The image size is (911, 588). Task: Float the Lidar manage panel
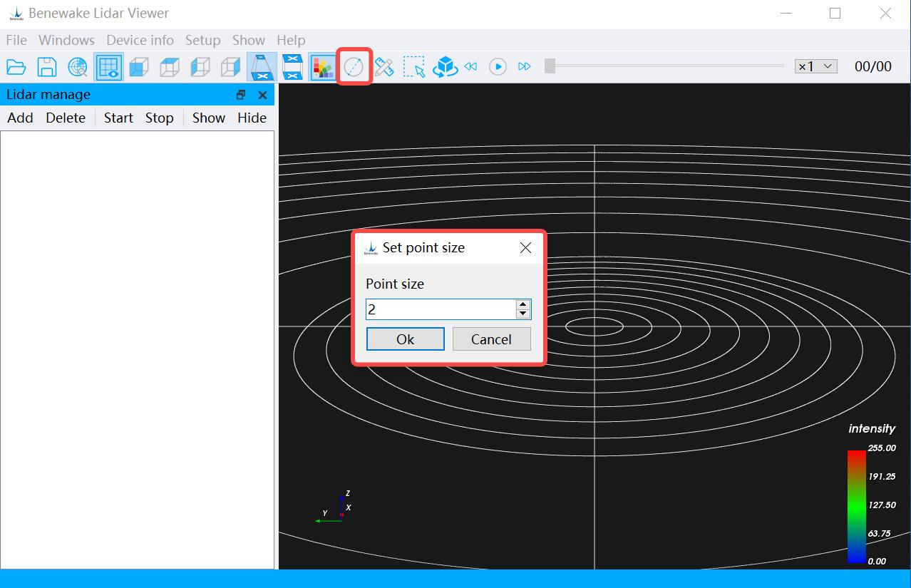(241, 95)
